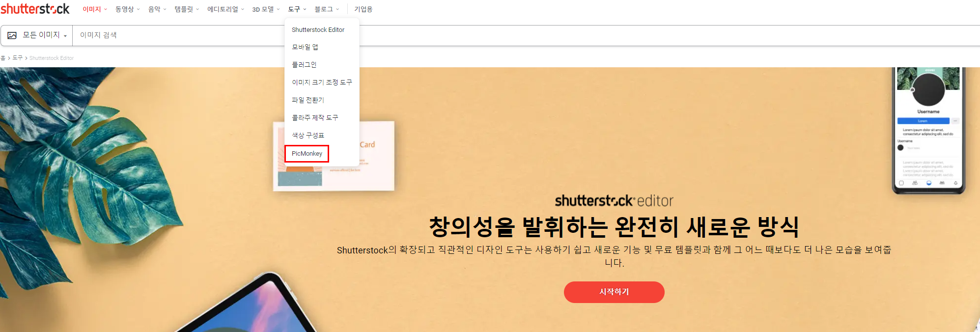The image size is (980, 332).
Task: Open the 3D 모델 menu
Action: (x=266, y=9)
